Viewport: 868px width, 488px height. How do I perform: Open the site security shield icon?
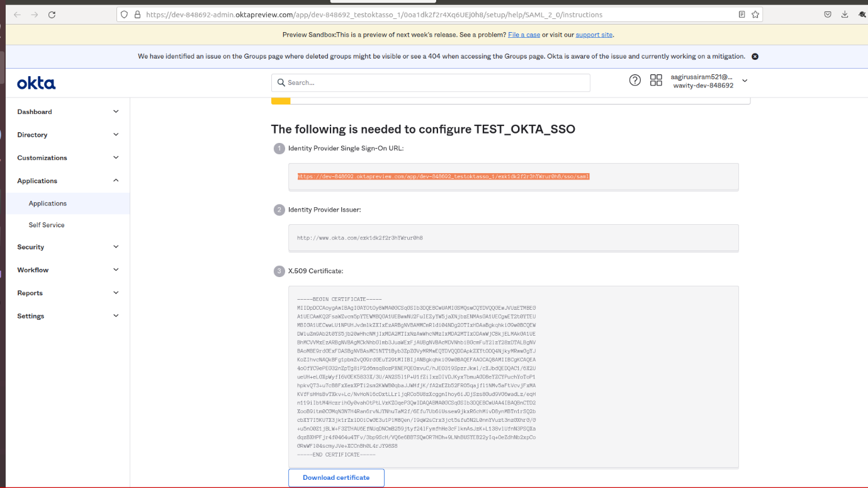tap(125, 14)
